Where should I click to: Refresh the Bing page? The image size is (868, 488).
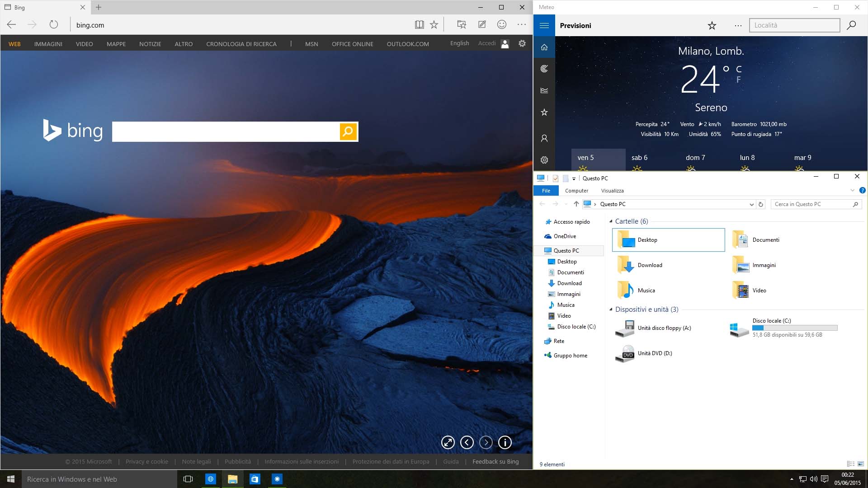pos(53,25)
